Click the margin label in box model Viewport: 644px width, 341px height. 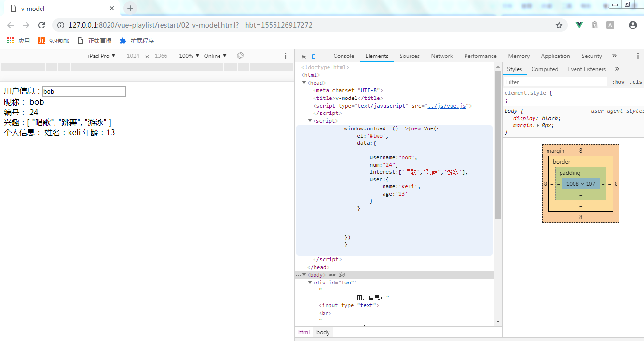(555, 151)
